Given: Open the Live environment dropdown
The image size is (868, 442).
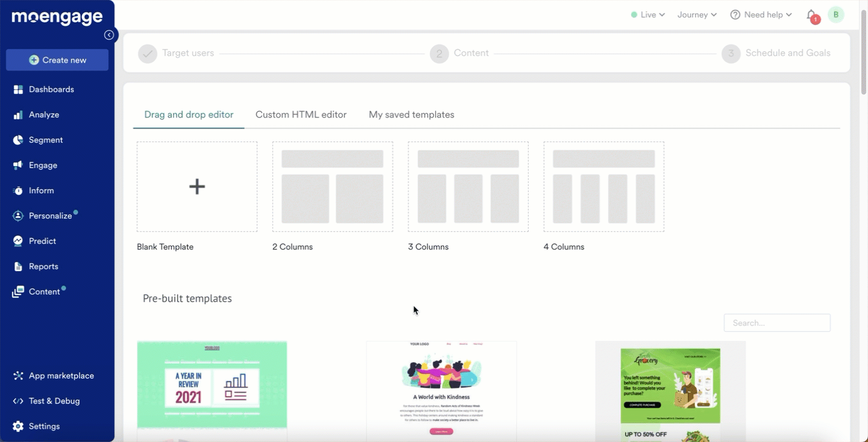Looking at the screenshot, I should pyautogui.click(x=650, y=14).
